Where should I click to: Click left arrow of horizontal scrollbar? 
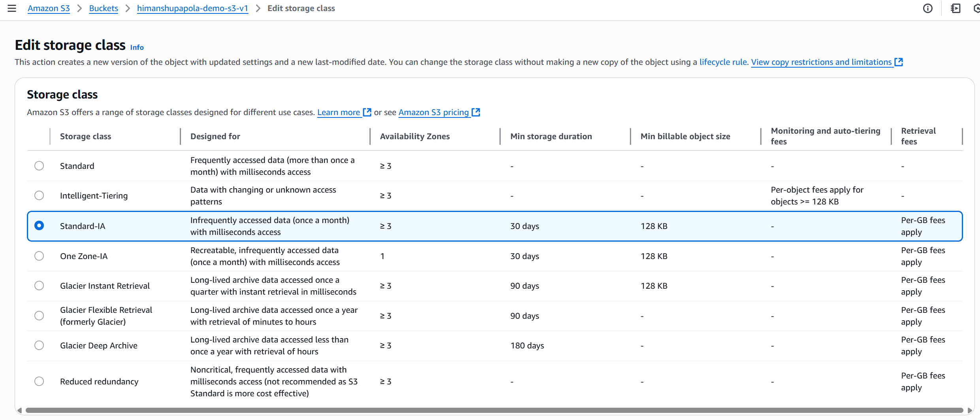click(19, 411)
